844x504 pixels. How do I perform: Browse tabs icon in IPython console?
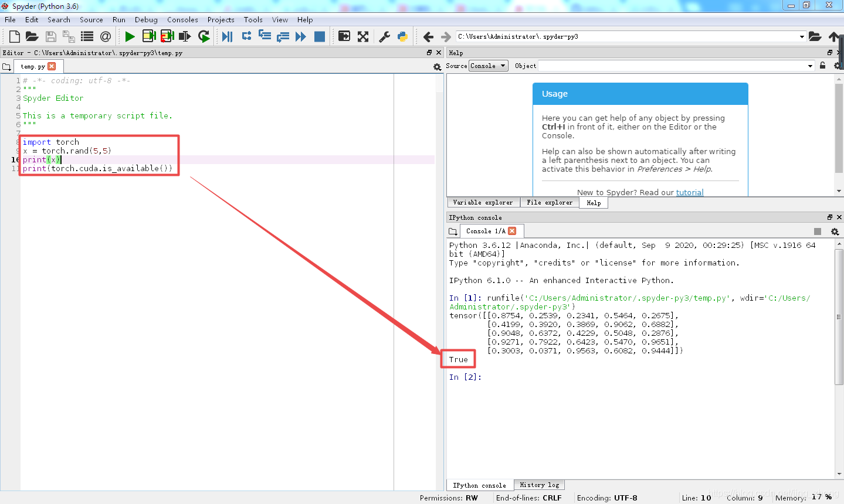click(x=453, y=231)
